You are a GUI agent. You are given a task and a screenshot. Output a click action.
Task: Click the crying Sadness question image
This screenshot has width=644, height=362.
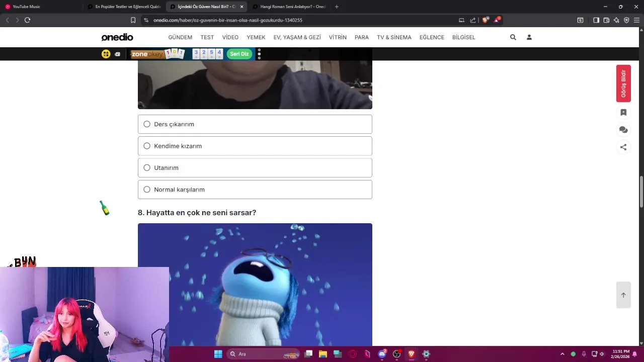point(255,285)
